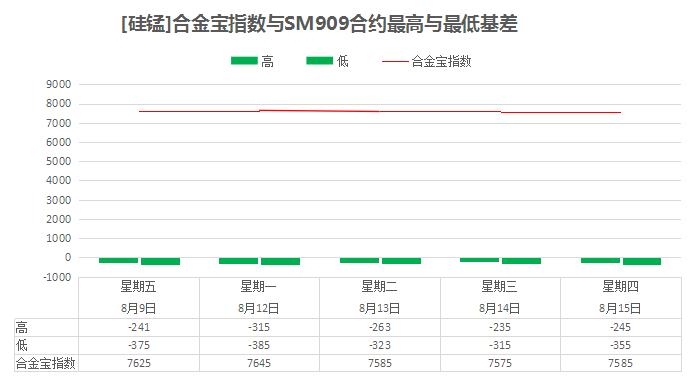Click the date 8月12日

258,308
